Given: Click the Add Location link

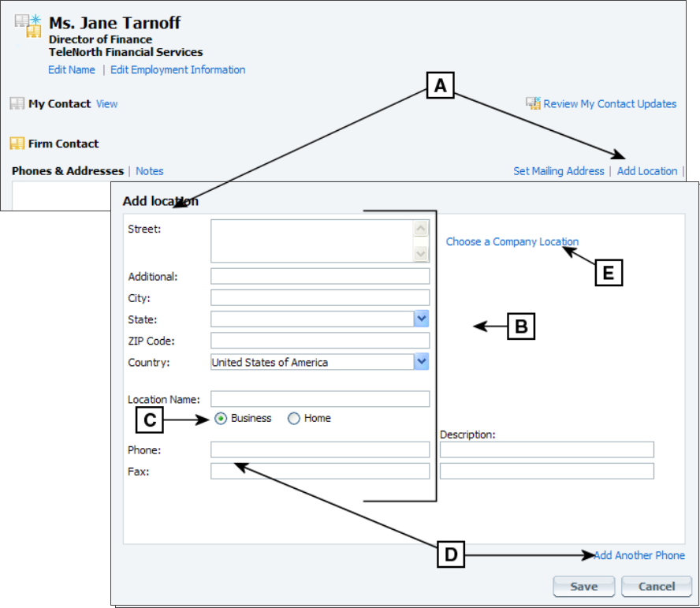Looking at the screenshot, I should pos(647,171).
